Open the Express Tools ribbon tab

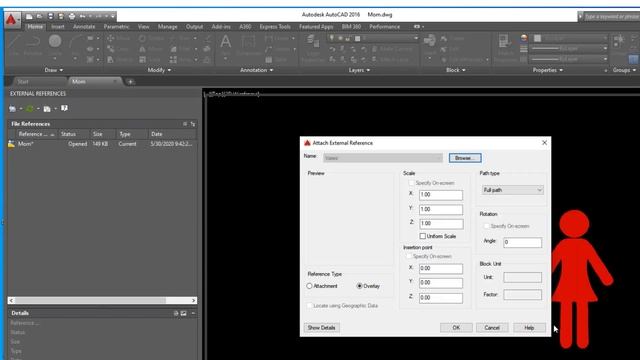point(275,27)
